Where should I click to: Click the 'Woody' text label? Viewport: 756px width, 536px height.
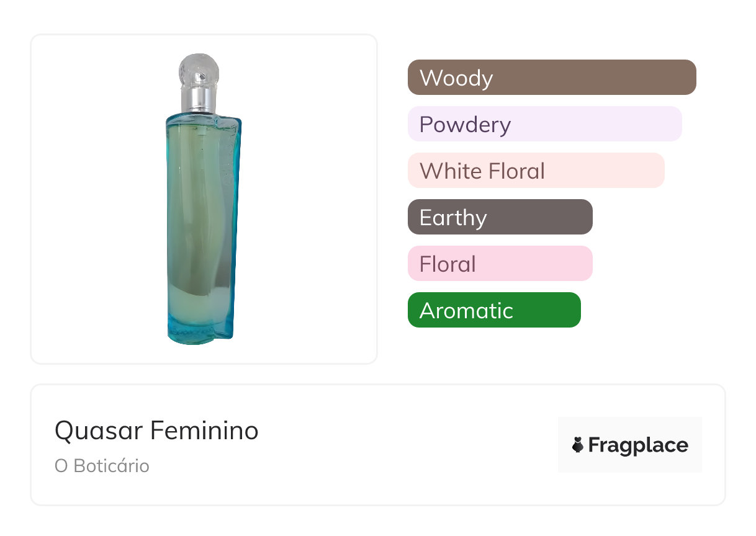(x=456, y=78)
